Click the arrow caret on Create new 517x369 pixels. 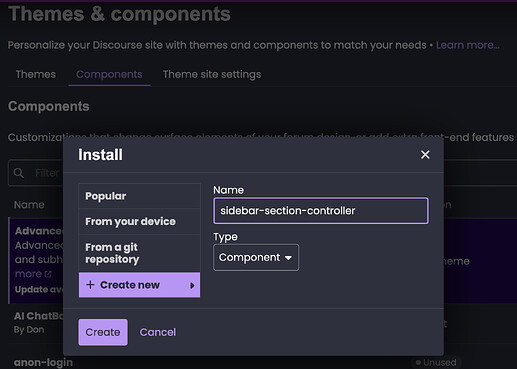coord(192,285)
